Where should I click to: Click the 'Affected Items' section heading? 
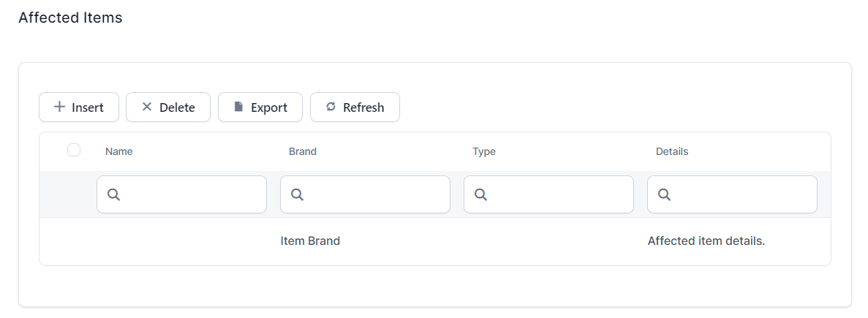[x=70, y=18]
